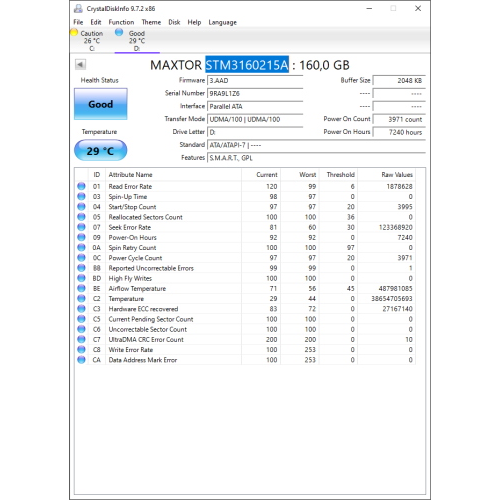This screenshot has width=500, height=500.
Task: Click status dot of Spin-Up Time row
Action: click(x=81, y=197)
